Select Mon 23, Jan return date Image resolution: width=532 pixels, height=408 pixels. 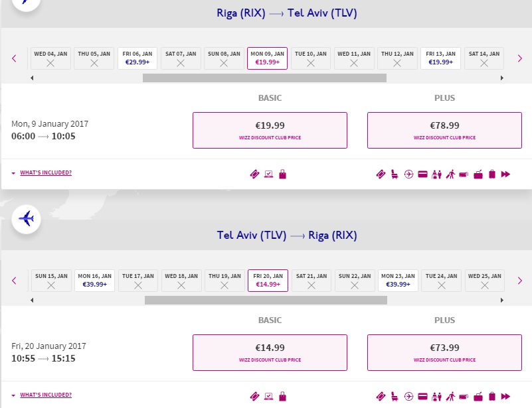pos(398,281)
